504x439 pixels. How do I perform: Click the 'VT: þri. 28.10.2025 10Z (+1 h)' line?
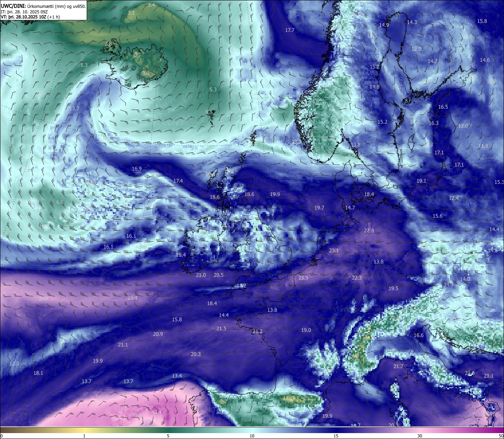click(x=30, y=17)
